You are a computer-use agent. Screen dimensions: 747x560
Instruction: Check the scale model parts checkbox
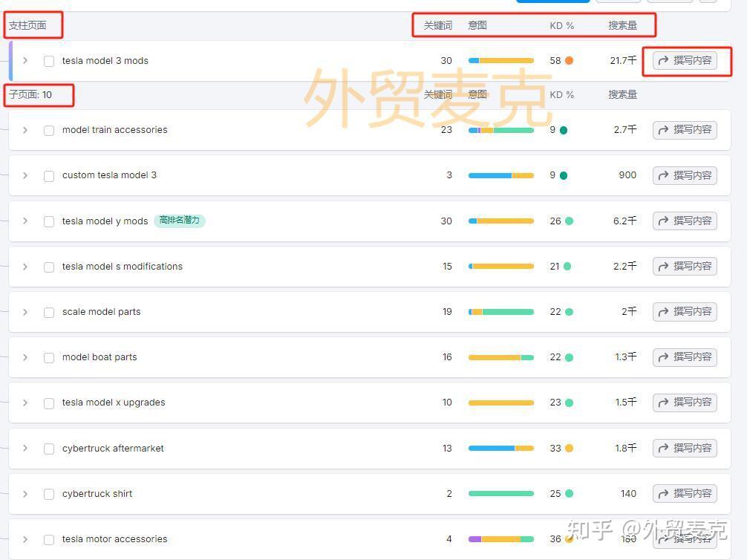point(48,313)
